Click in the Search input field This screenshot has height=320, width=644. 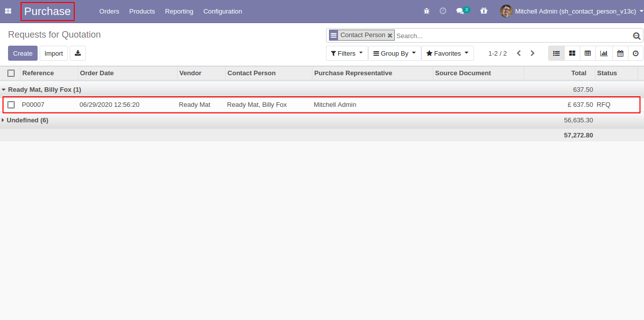tap(512, 36)
